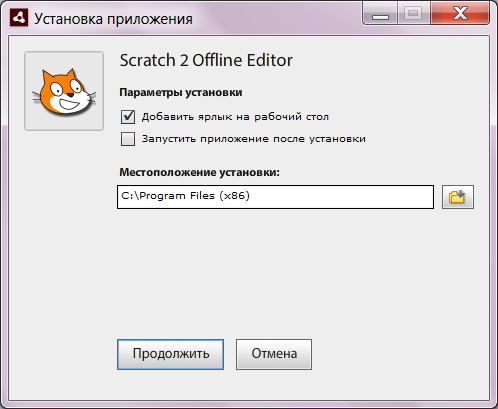Click the browse folder icon for install location
The width and height of the screenshot is (498, 409).
pyautogui.click(x=458, y=197)
